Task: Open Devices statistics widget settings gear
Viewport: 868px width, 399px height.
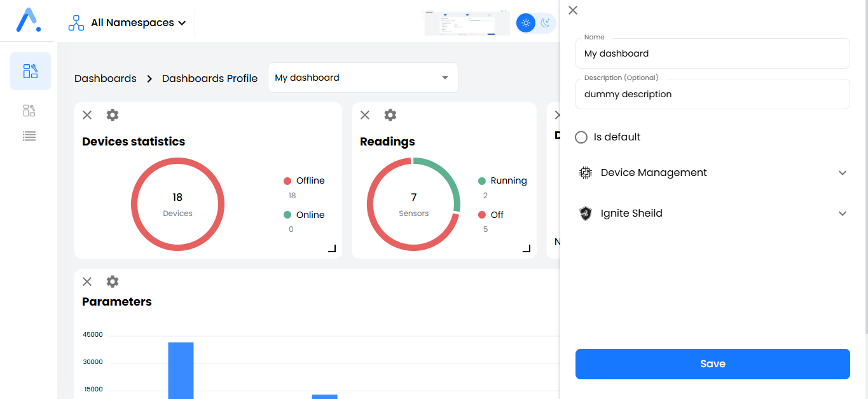Action: (x=112, y=115)
